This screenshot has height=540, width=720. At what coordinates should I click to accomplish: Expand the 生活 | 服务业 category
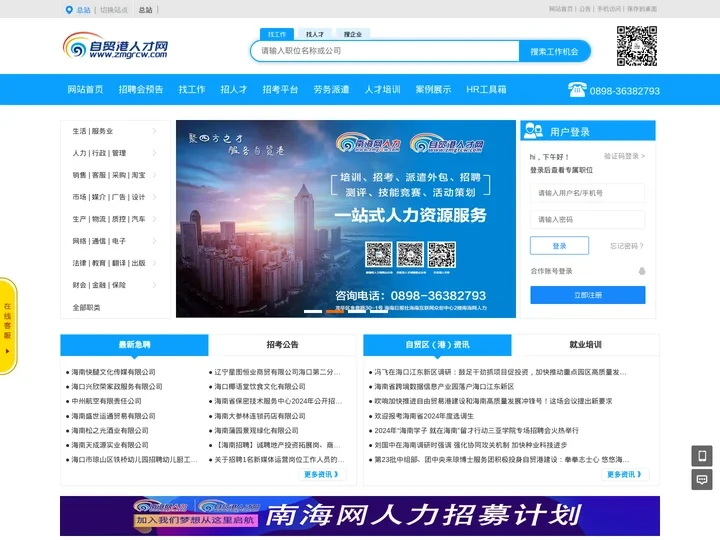(115, 131)
